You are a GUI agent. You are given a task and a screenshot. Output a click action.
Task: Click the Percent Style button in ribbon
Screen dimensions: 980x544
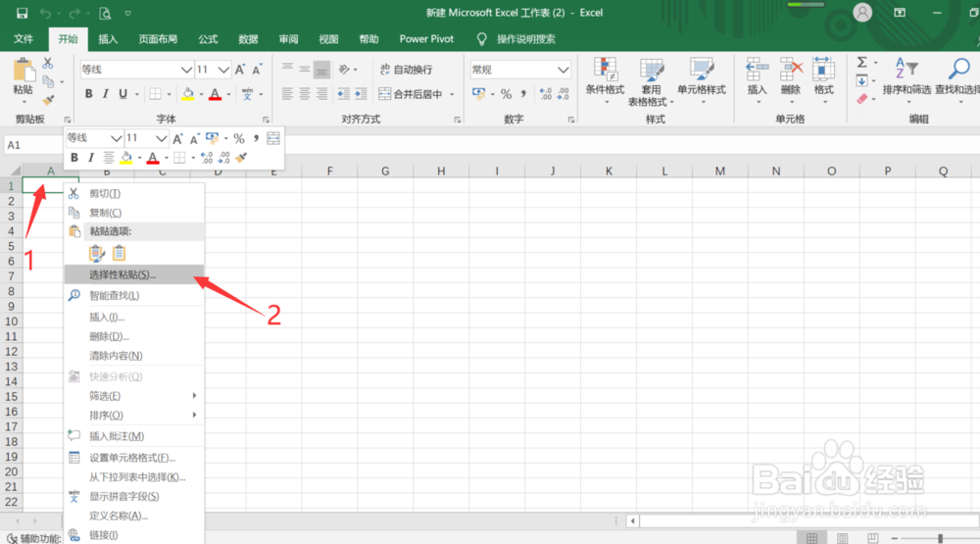click(x=507, y=94)
